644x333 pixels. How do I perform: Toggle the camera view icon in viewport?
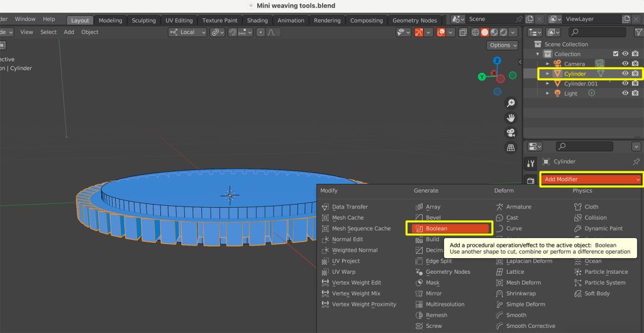click(511, 133)
